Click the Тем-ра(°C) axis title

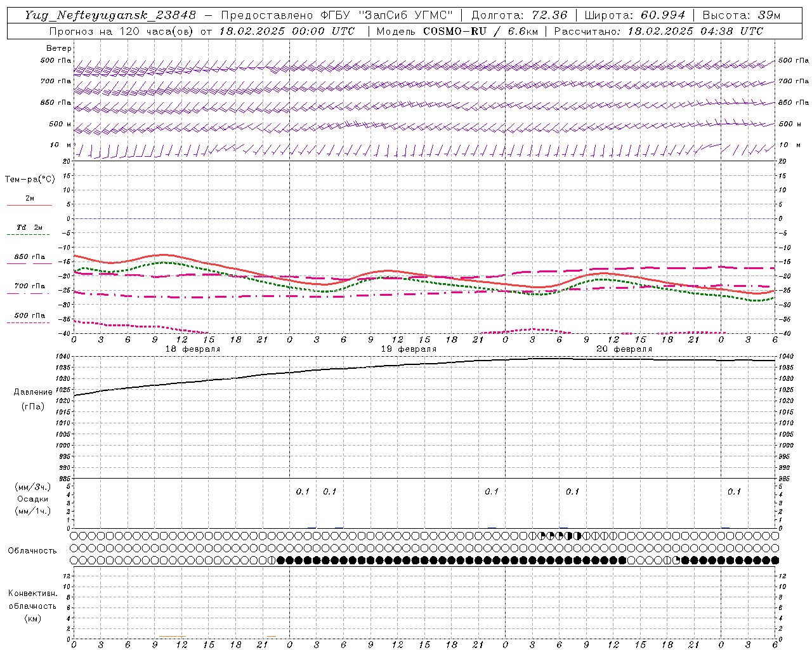[x=30, y=180]
